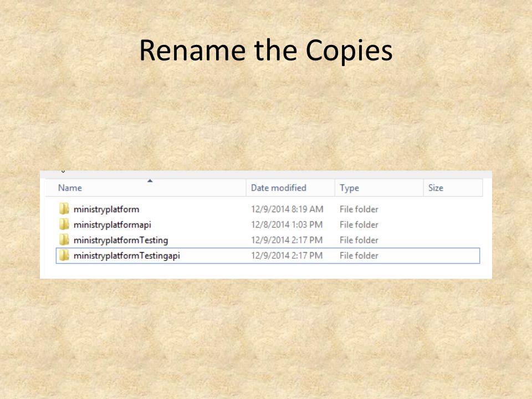
Task: Select the ministryplatformapi folder name
Action: 112,225
